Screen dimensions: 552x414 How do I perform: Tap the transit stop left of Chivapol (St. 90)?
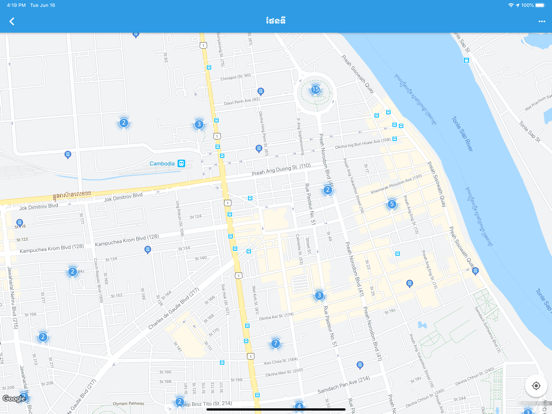click(x=209, y=67)
